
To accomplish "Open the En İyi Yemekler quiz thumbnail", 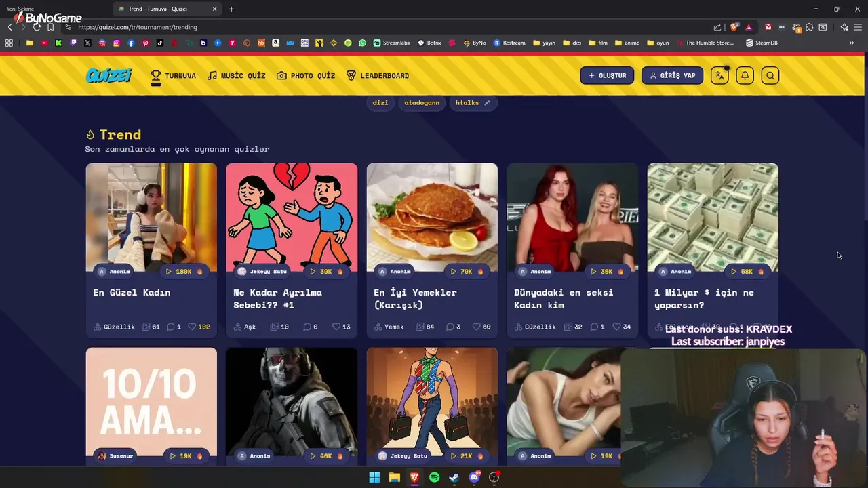I will (432, 217).
